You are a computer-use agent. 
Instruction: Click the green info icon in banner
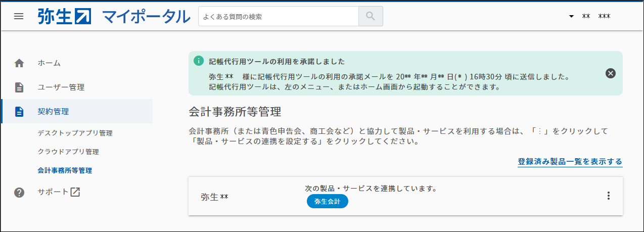tap(199, 61)
